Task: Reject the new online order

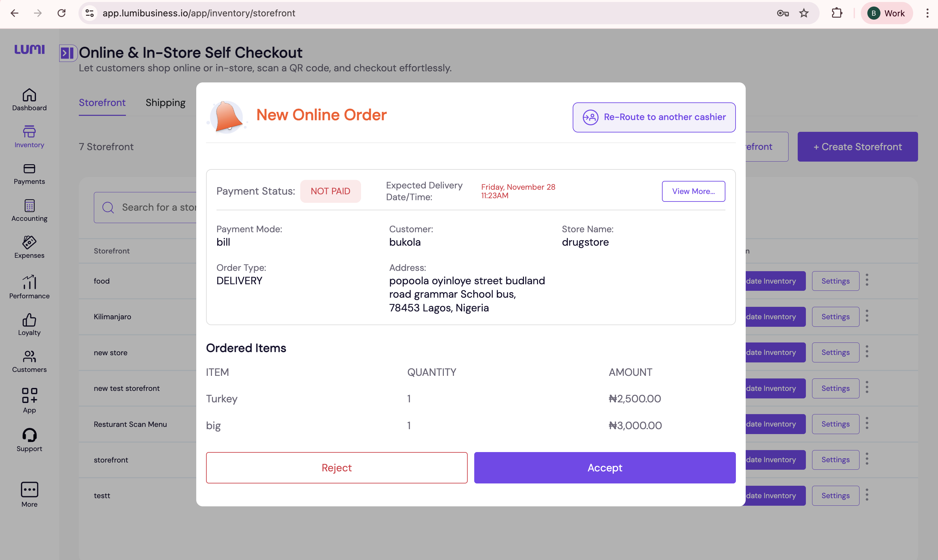Action: tap(336, 467)
